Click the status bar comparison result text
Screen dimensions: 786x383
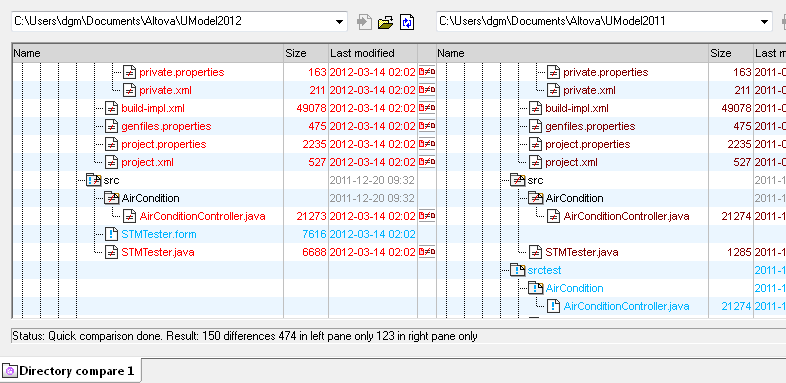[245, 336]
